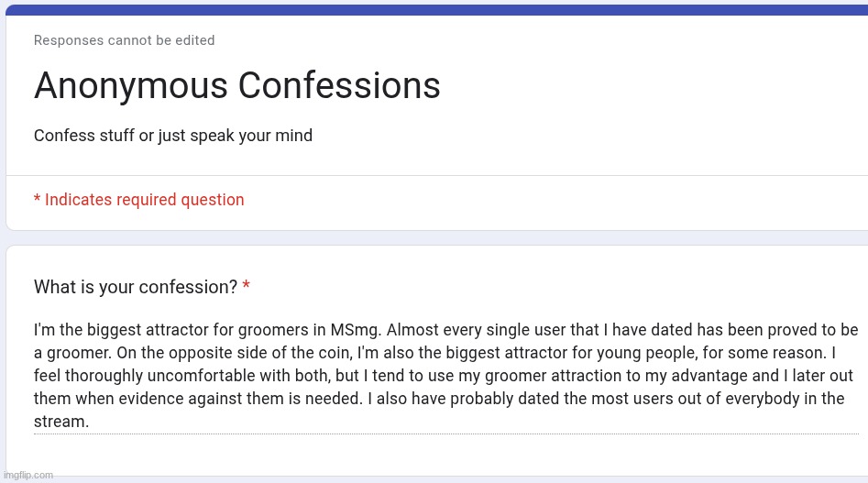868x483 pixels.
Task: Place cursor on the word "MSmg" in the answer
Action: 355,330
